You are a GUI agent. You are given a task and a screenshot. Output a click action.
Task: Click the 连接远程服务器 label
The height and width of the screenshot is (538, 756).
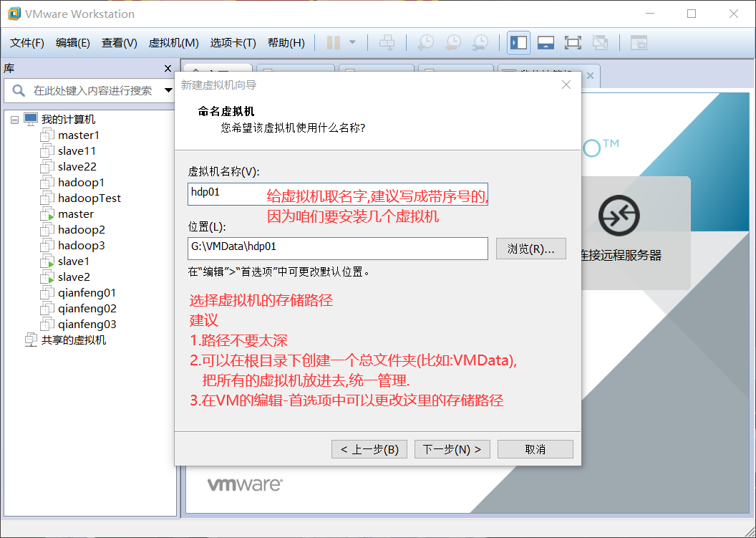621,255
